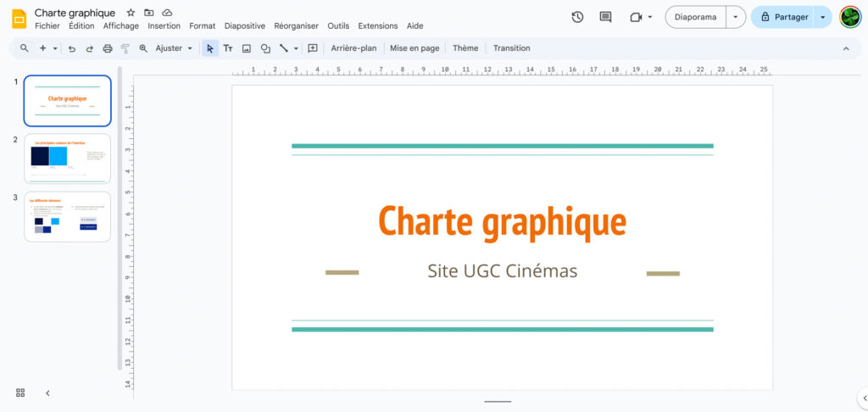
Task: Select the Site UGC Cinémas subtitle
Action: 502,271
